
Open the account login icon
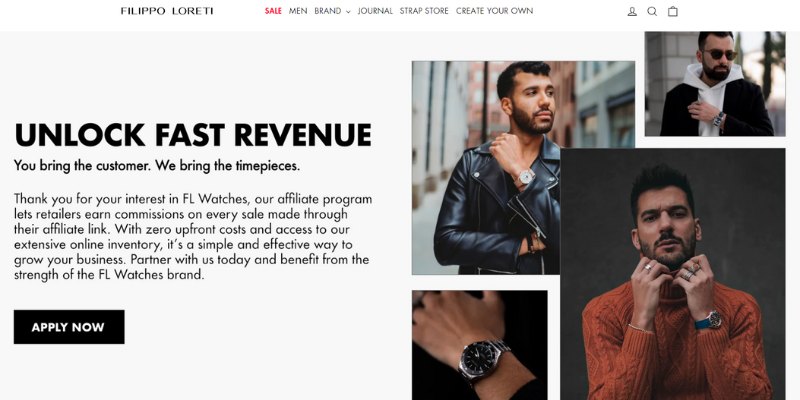pyautogui.click(x=632, y=11)
